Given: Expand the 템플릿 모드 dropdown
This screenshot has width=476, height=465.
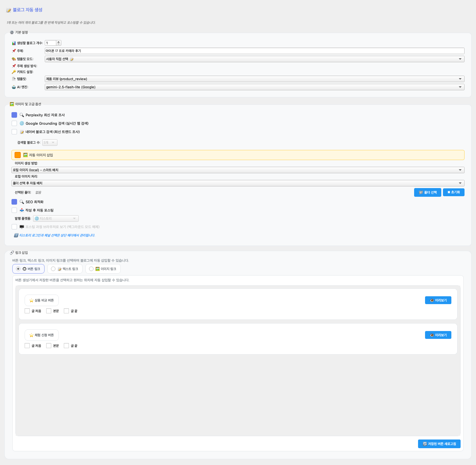Looking at the screenshot, I should [x=254, y=59].
